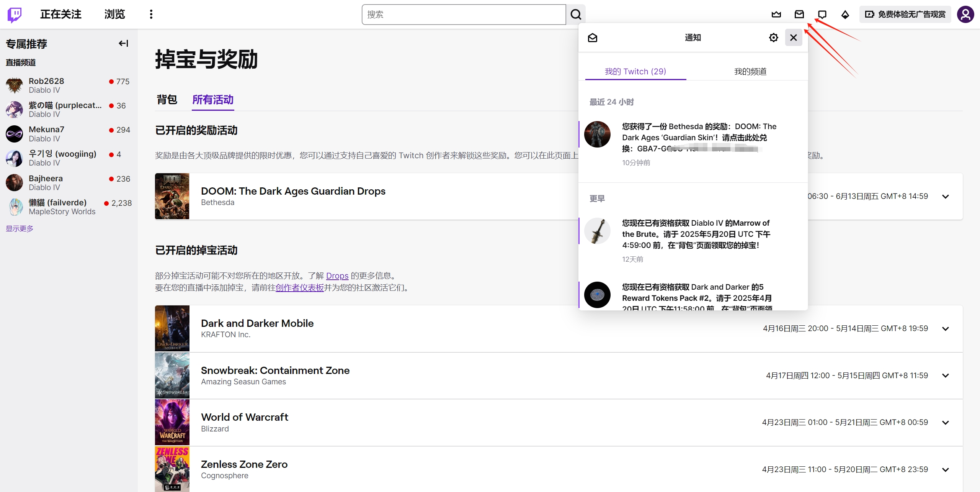Open the user profile avatar menu

965,15
